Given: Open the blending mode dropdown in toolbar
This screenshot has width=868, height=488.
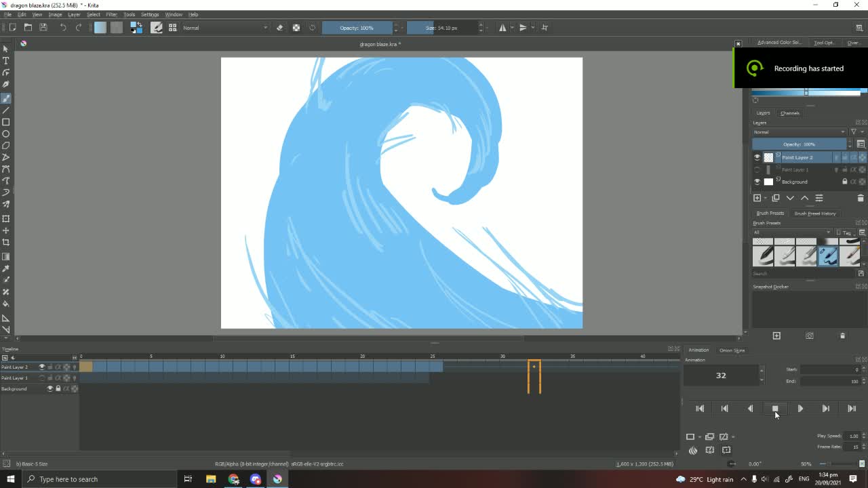Looking at the screenshot, I should coord(225,28).
